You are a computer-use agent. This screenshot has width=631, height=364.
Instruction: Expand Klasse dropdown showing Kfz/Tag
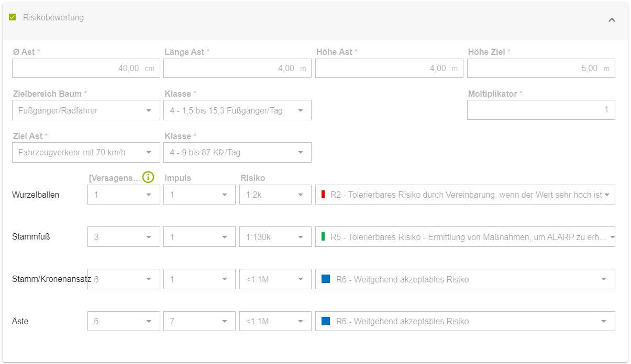click(237, 153)
